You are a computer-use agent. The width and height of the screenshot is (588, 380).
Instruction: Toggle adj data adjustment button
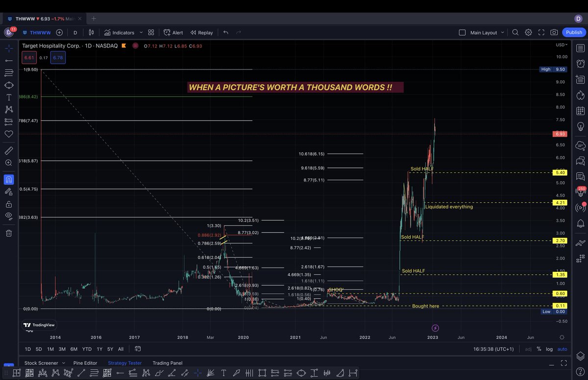[528, 349]
